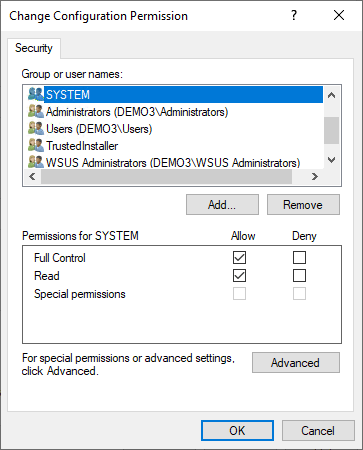Click the Administrators group icon
Viewport: 363px width, 450px height.
click(x=36, y=111)
